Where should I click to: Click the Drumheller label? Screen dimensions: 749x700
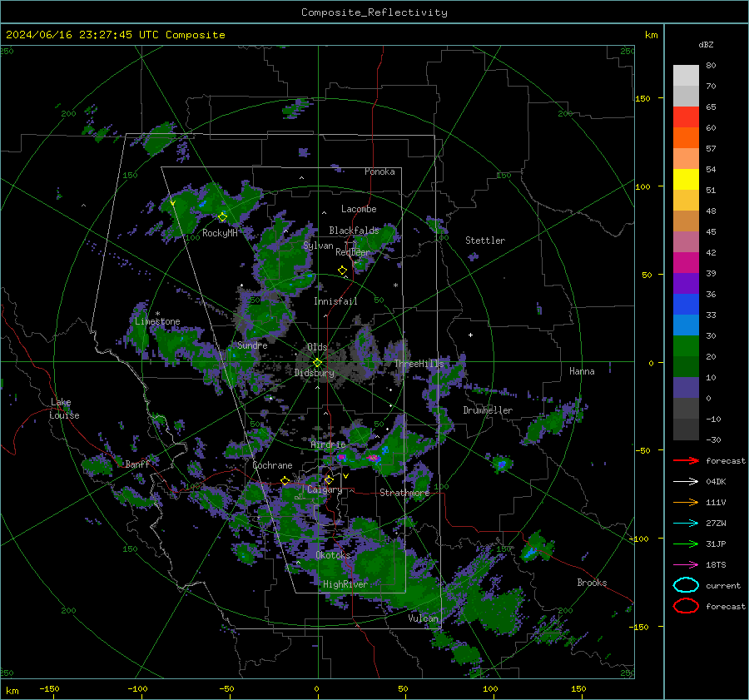click(x=488, y=410)
